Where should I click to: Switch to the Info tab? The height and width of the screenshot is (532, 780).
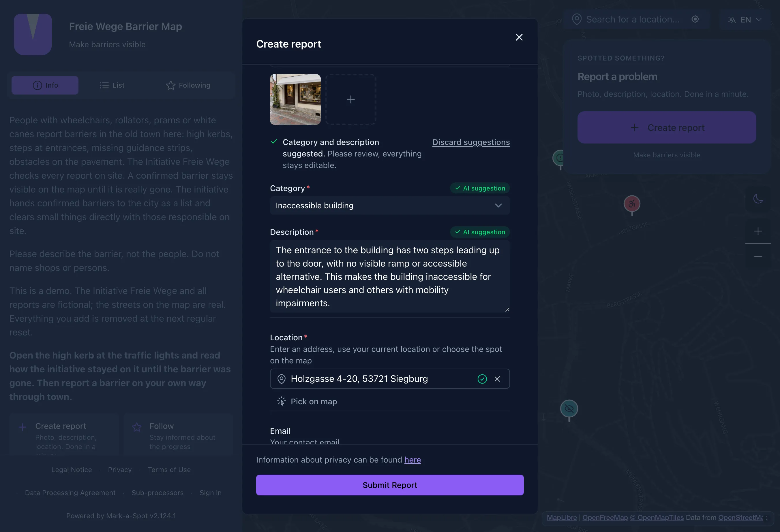coord(45,85)
